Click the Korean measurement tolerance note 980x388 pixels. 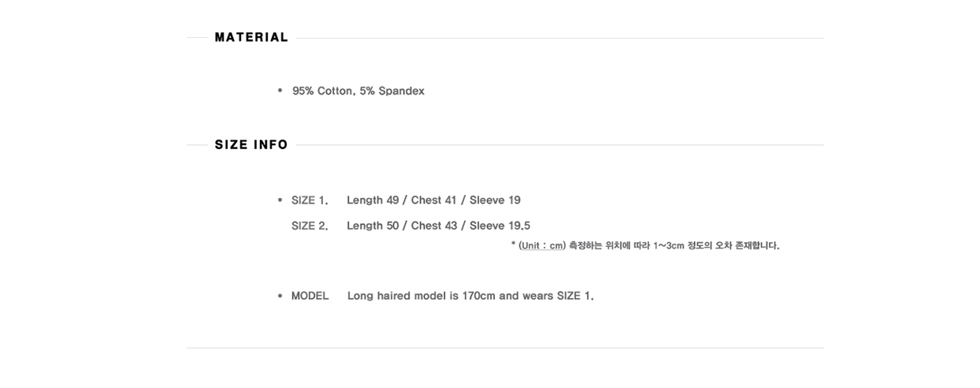(x=674, y=245)
